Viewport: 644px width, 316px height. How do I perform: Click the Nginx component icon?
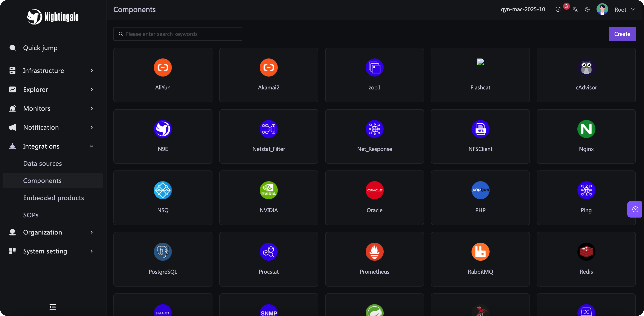(x=586, y=129)
